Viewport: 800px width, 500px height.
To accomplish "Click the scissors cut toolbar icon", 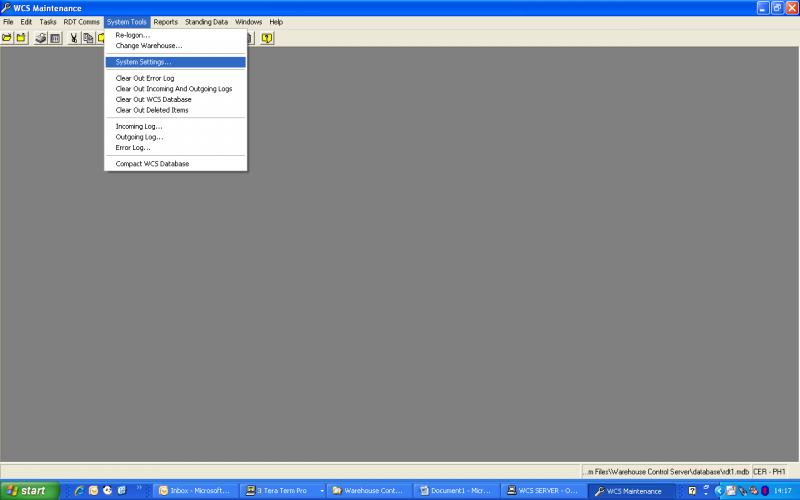I will [74, 38].
